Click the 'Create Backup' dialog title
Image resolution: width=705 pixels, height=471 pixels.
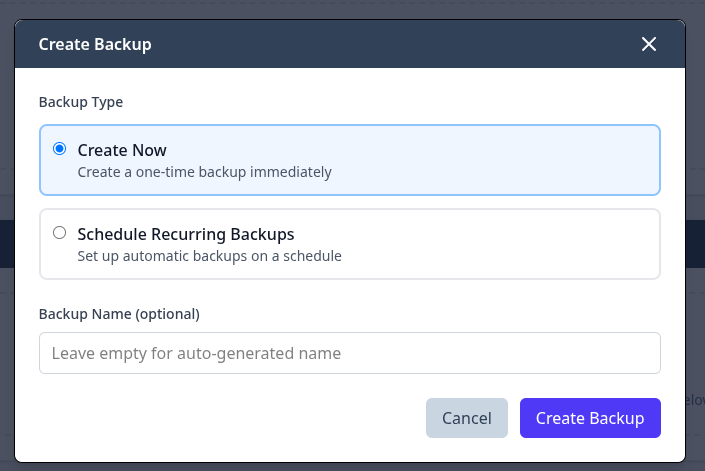pyautogui.click(x=95, y=44)
